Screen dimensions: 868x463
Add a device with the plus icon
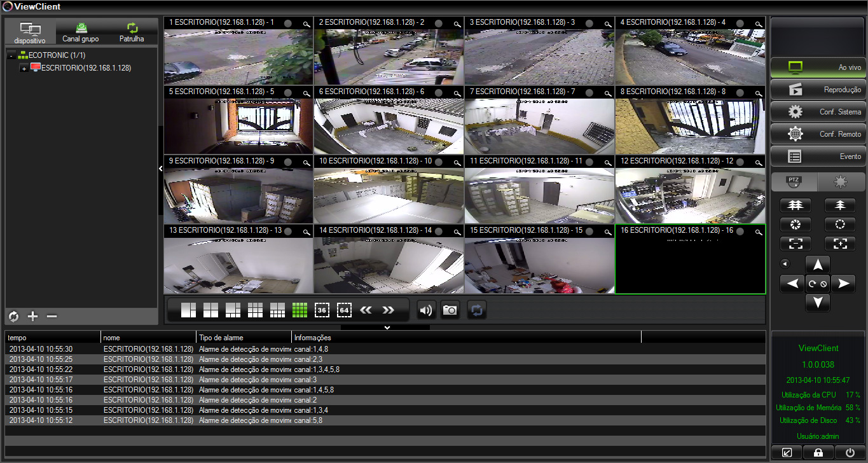pos(33,317)
